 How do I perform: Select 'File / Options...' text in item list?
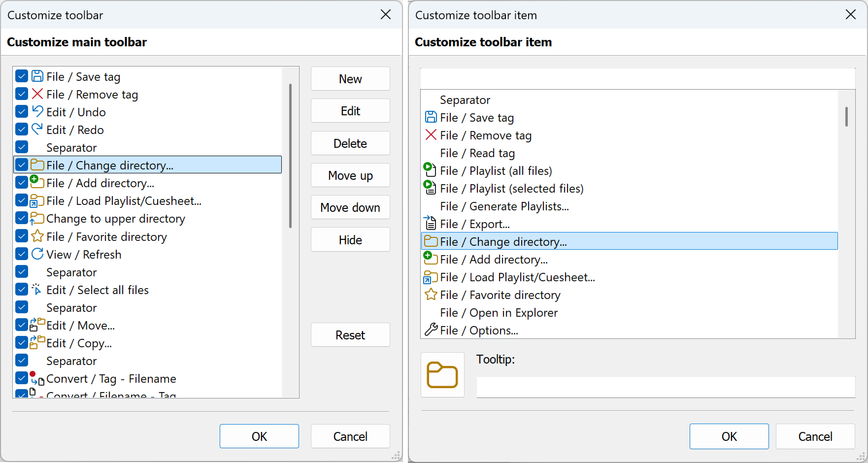tap(479, 331)
